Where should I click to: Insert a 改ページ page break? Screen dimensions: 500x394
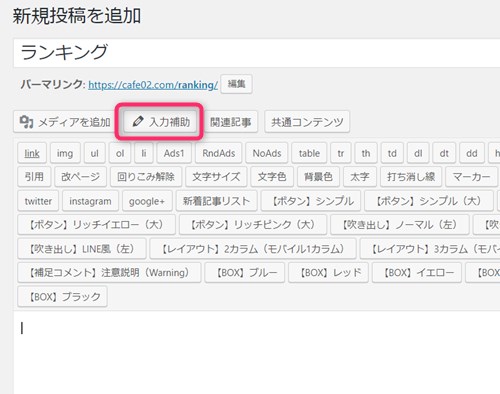81,177
